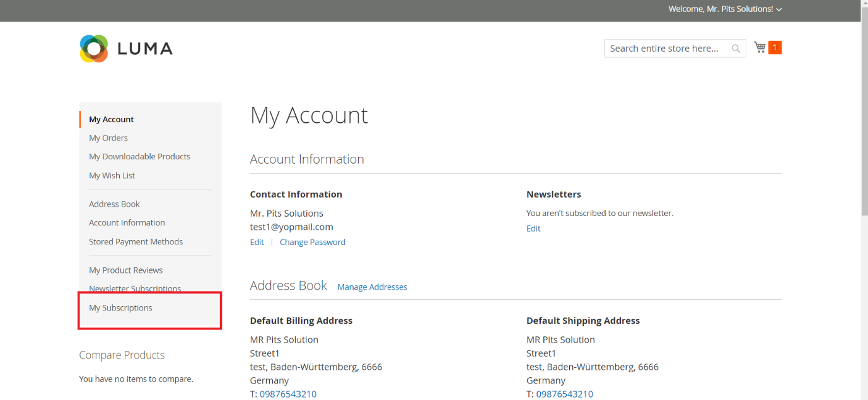Open My Wish List
This screenshot has height=400, width=868.
pos(112,175)
